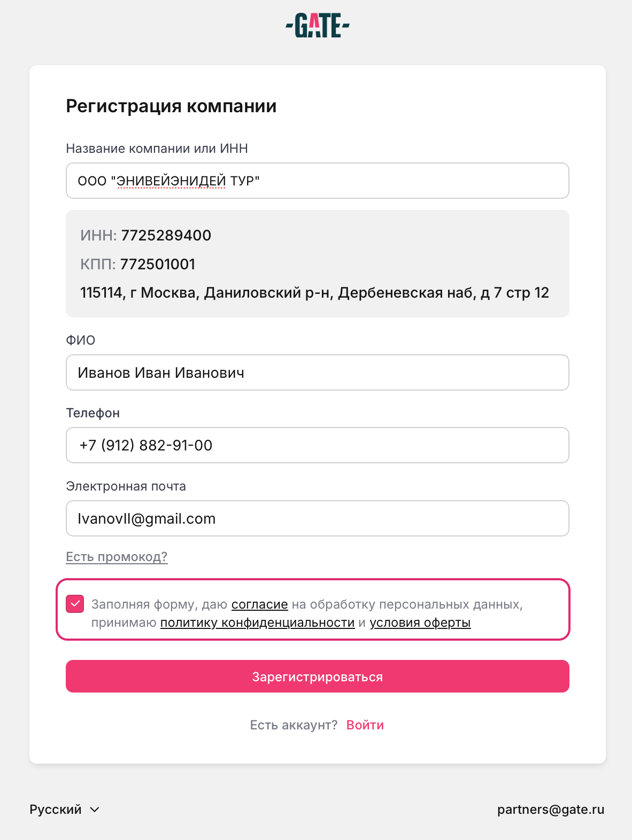Screen dimensions: 632x840
Task: Click the Регистрация компании heading
Action: (x=171, y=106)
